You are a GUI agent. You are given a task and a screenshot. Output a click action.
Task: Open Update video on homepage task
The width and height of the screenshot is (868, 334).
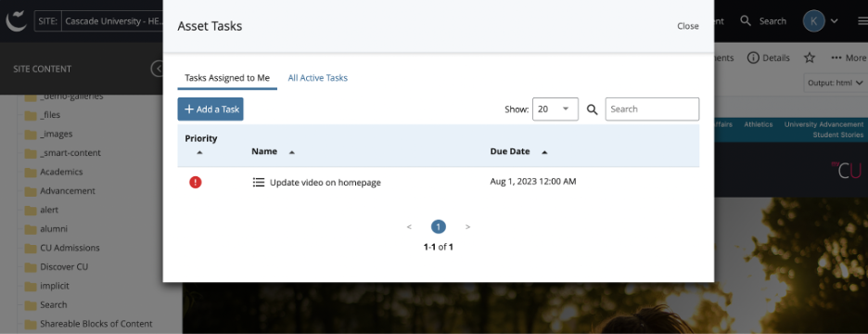click(325, 182)
